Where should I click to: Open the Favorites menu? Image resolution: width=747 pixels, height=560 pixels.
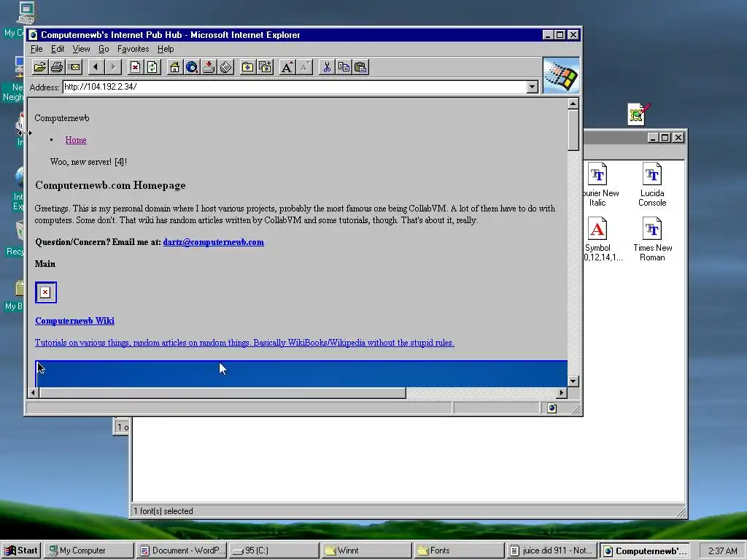(133, 49)
